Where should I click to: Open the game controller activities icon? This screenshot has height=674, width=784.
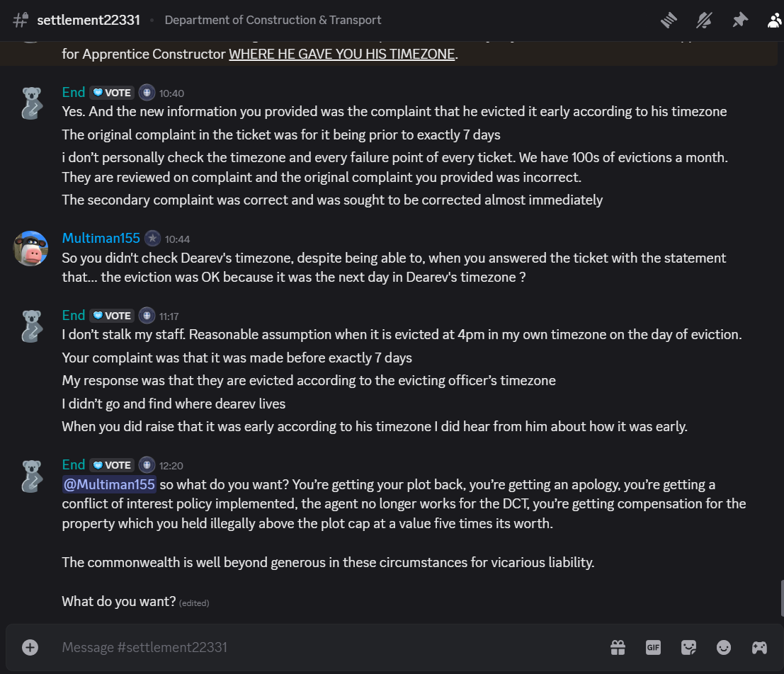pos(759,648)
